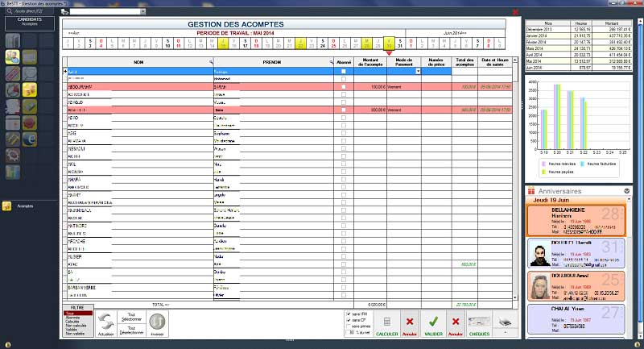Go to next month 'Juin 2014>>' link
This screenshot has width=644, height=349.
coord(455,33)
